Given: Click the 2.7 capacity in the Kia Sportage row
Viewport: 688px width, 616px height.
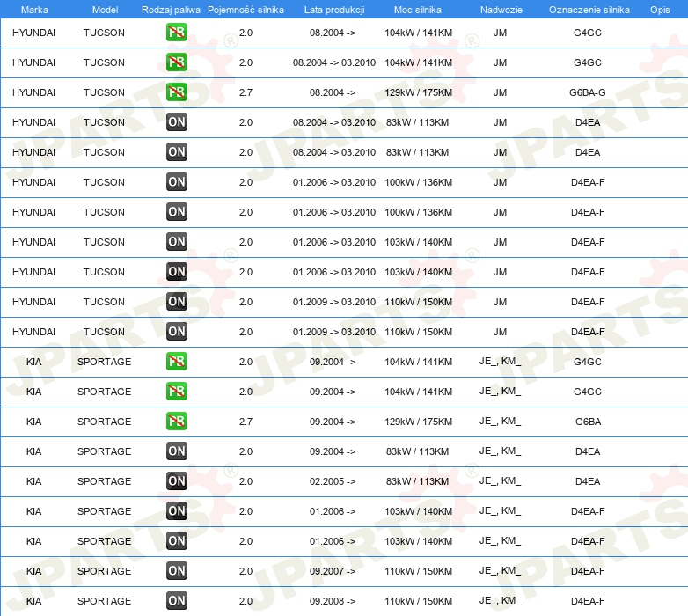Looking at the screenshot, I should (245, 422).
